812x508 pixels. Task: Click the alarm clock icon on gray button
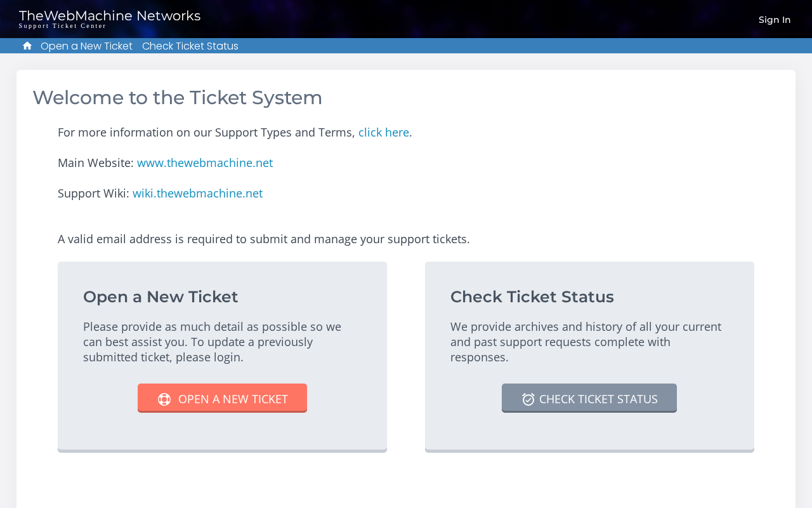coord(528,399)
